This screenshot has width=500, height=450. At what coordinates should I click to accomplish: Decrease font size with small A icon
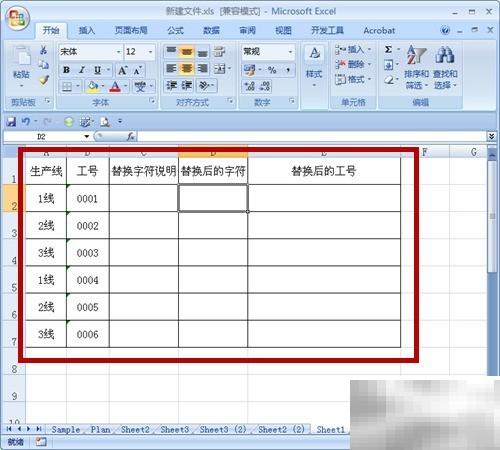(138, 70)
